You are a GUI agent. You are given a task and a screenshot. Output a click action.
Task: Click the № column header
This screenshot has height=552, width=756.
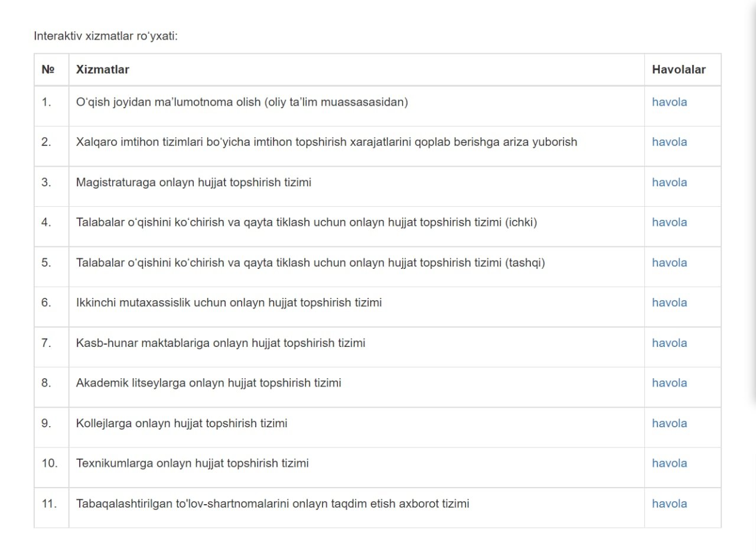(x=48, y=69)
